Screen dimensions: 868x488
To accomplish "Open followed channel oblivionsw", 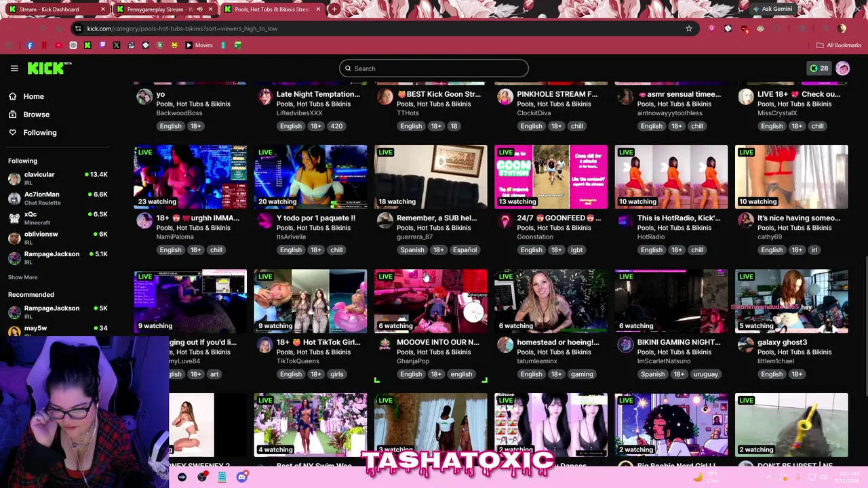I will (58, 238).
